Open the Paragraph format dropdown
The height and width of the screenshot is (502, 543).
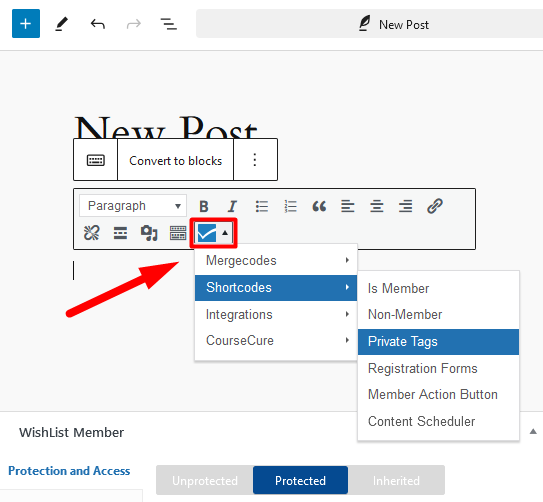point(133,206)
